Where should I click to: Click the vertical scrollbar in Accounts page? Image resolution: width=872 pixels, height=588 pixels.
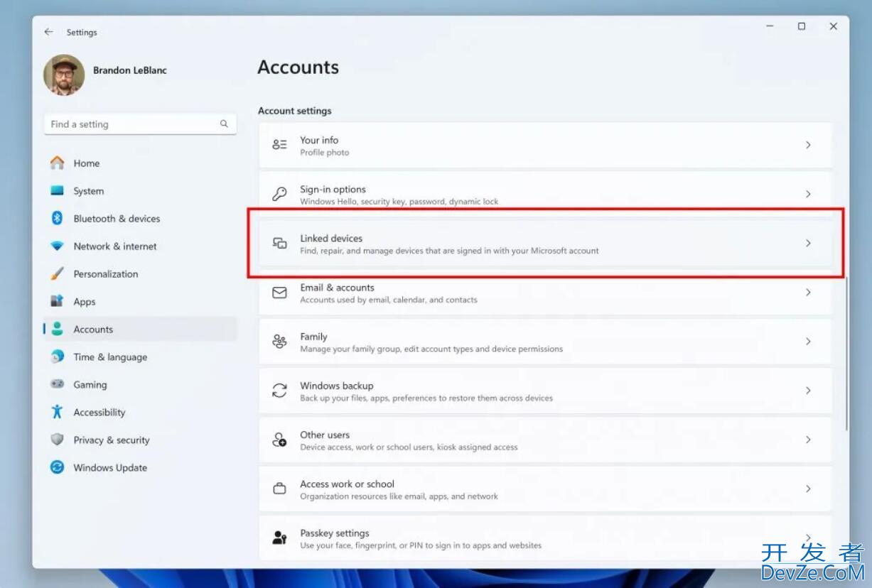(846, 353)
